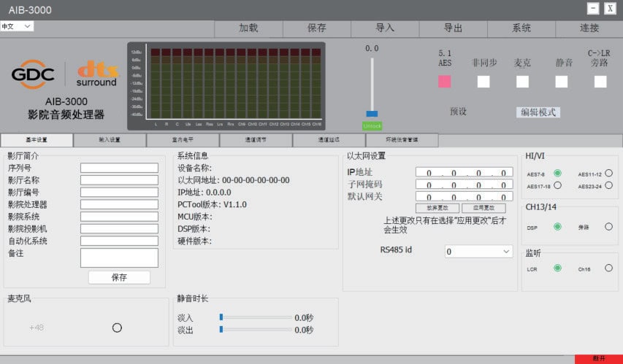Viewport: 623px width, 364px height.
Task: Click the GDC logo
Action: (x=33, y=74)
